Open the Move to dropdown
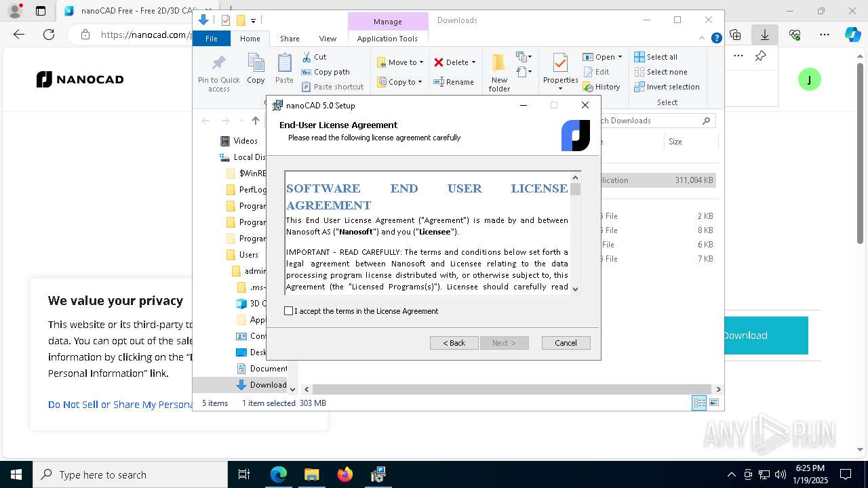Screen dimensions: 868x488 click(400, 62)
